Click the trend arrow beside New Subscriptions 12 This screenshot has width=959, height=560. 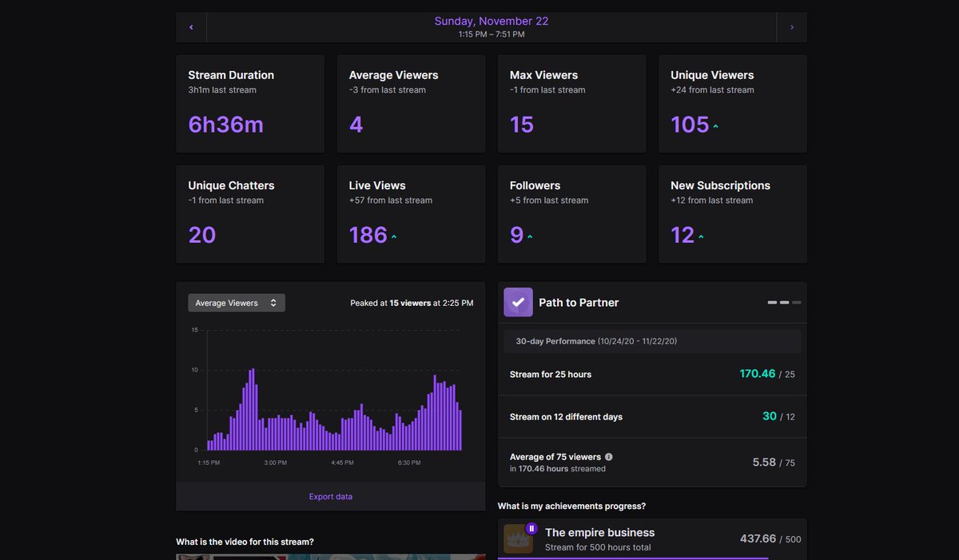(x=701, y=237)
